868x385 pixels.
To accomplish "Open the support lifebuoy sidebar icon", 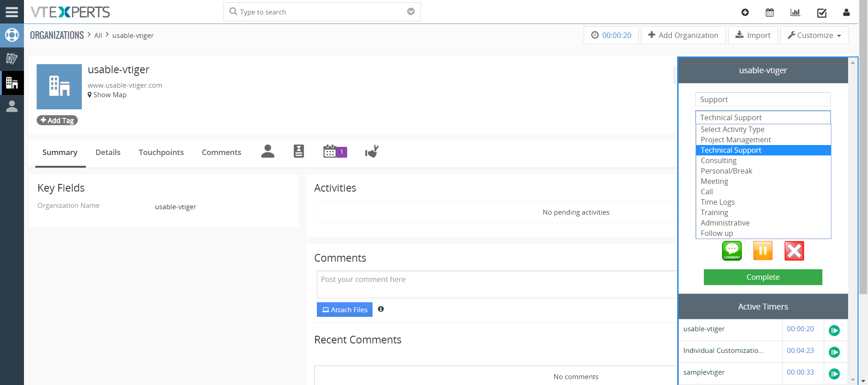I will (12, 35).
